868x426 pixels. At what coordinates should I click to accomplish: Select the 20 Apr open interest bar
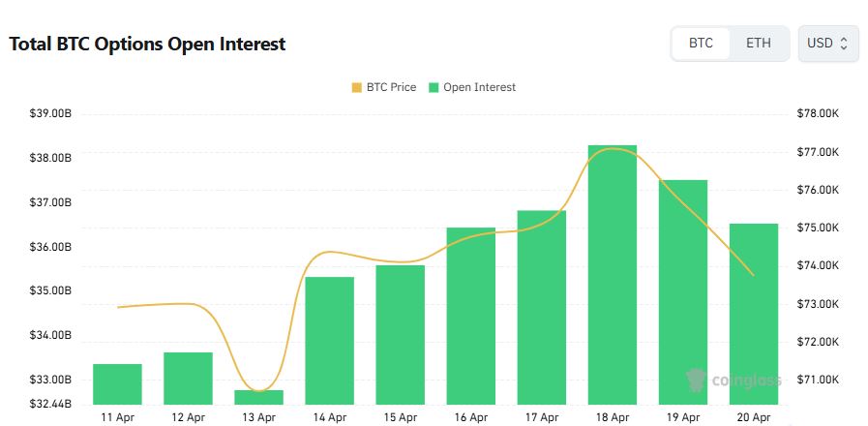pos(754,314)
